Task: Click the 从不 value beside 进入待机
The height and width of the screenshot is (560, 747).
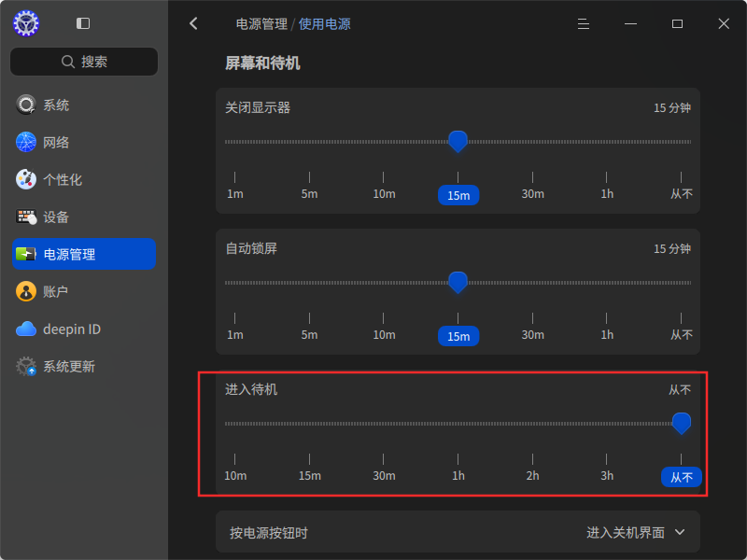Action: click(x=680, y=390)
